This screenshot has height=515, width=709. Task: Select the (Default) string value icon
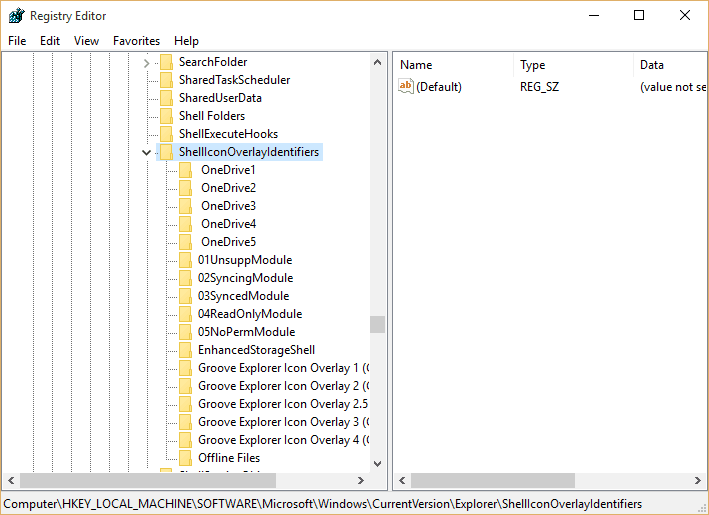pos(406,86)
